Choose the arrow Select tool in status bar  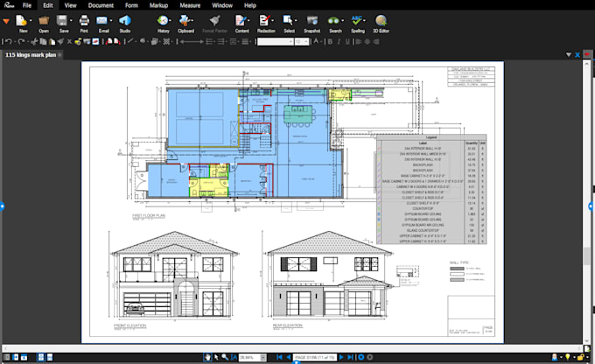tap(216, 357)
